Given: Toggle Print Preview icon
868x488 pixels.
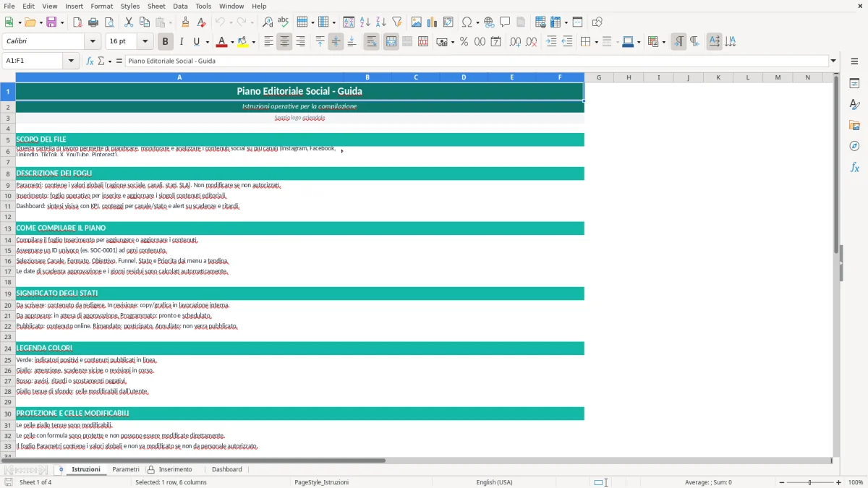Looking at the screenshot, I should (x=109, y=22).
